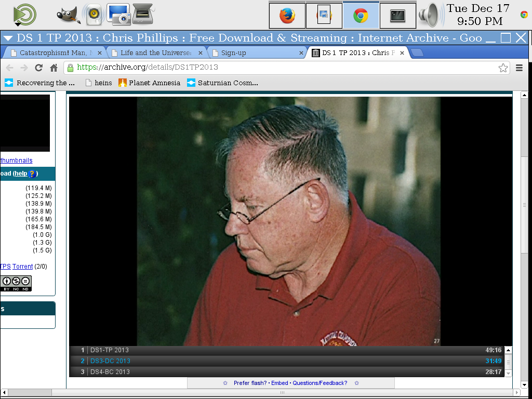Open the window menu arrow in title bar
Viewport: 532px width, 399px height.
point(8,37)
